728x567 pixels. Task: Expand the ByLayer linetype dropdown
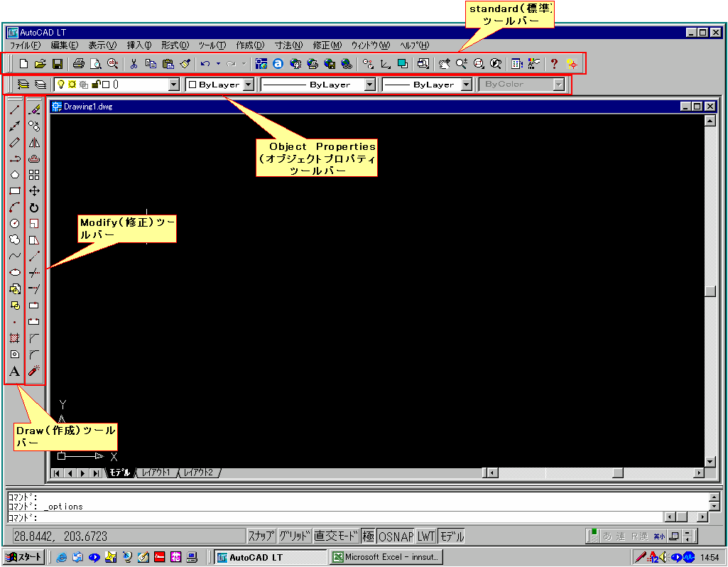[369, 85]
